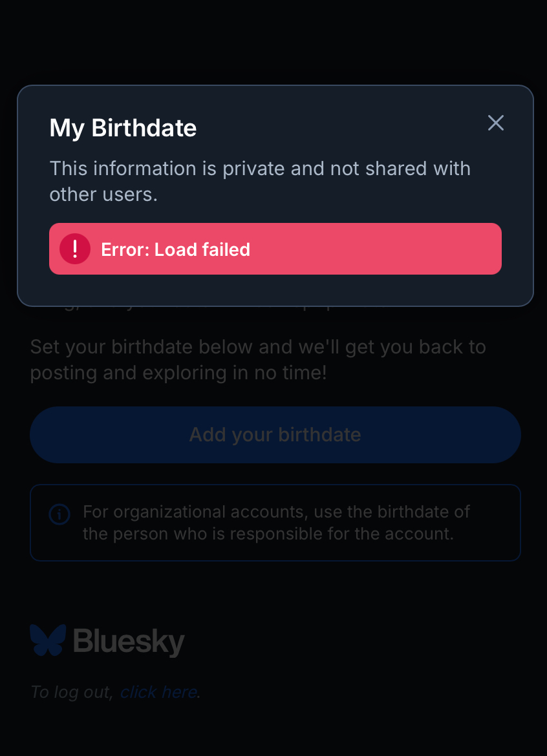Image resolution: width=547 pixels, height=756 pixels.
Task: Click the "For organizational accounts" note line
Action: [x=276, y=512]
